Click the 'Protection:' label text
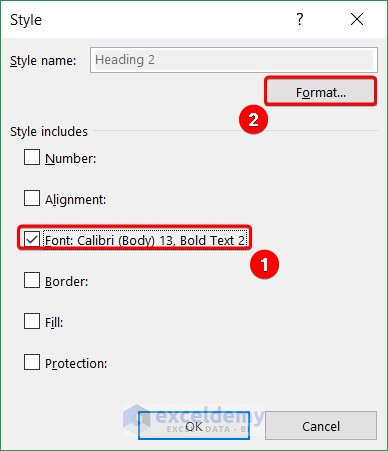Image resolution: width=388 pixels, height=451 pixels. coord(76,363)
